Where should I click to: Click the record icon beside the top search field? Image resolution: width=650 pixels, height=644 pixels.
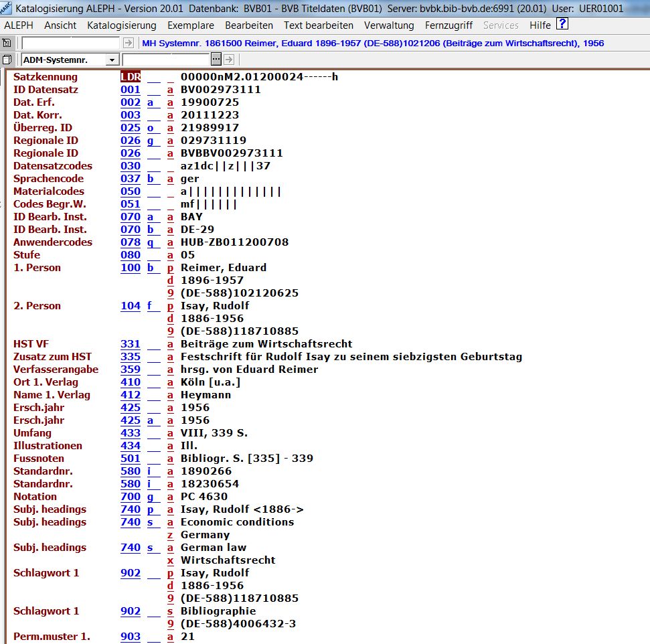(x=7, y=43)
